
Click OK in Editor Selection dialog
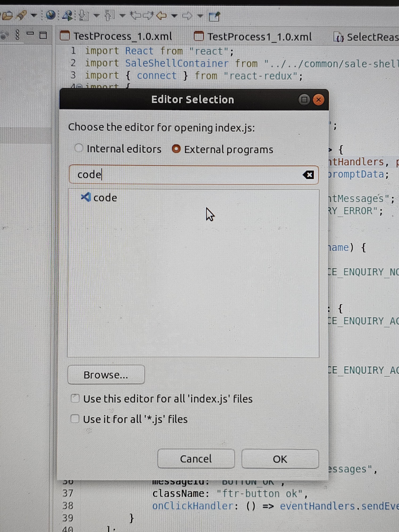pyautogui.click(x=280, y=459)
